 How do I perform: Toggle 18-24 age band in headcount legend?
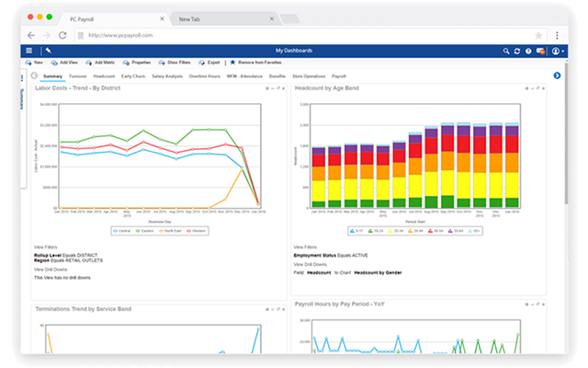tap(376, 231)
